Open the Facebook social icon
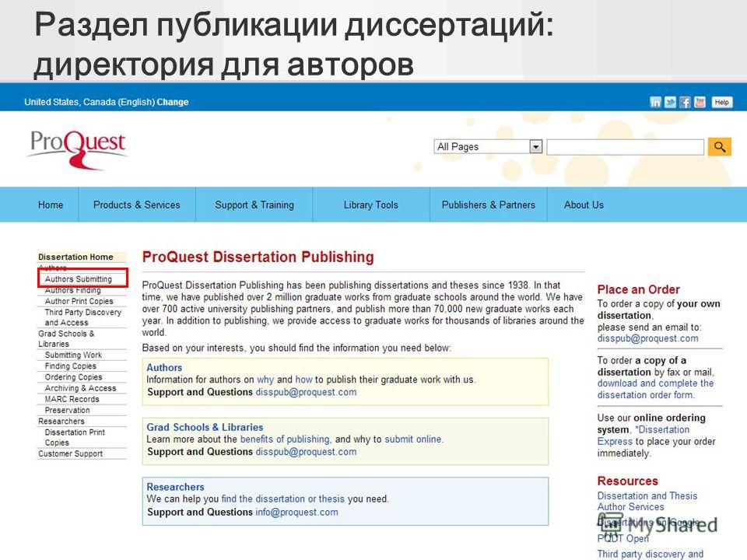This screenshot has width=747, height=560. (x=685, y=102)
